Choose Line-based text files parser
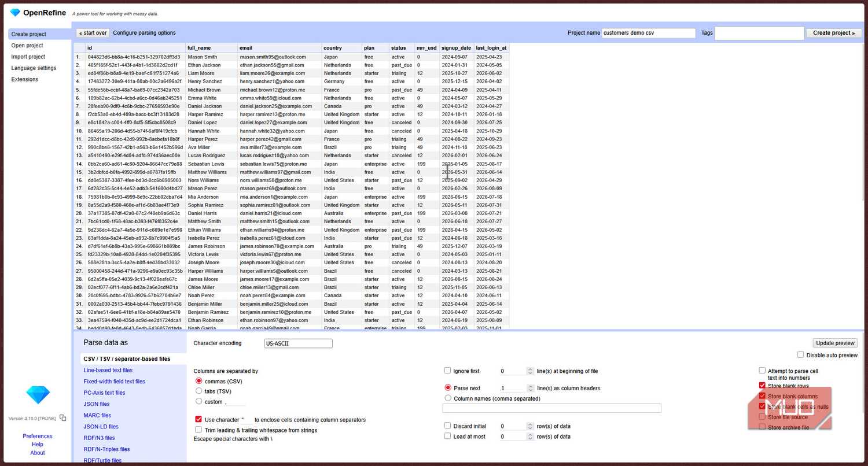This screenshot has width=868, height=466. point(108,370)
